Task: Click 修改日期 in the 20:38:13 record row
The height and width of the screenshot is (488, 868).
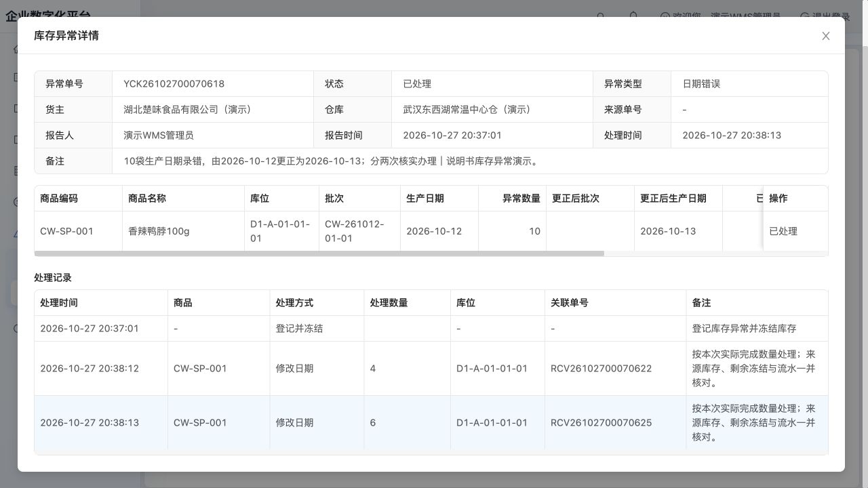Action: 294,423
